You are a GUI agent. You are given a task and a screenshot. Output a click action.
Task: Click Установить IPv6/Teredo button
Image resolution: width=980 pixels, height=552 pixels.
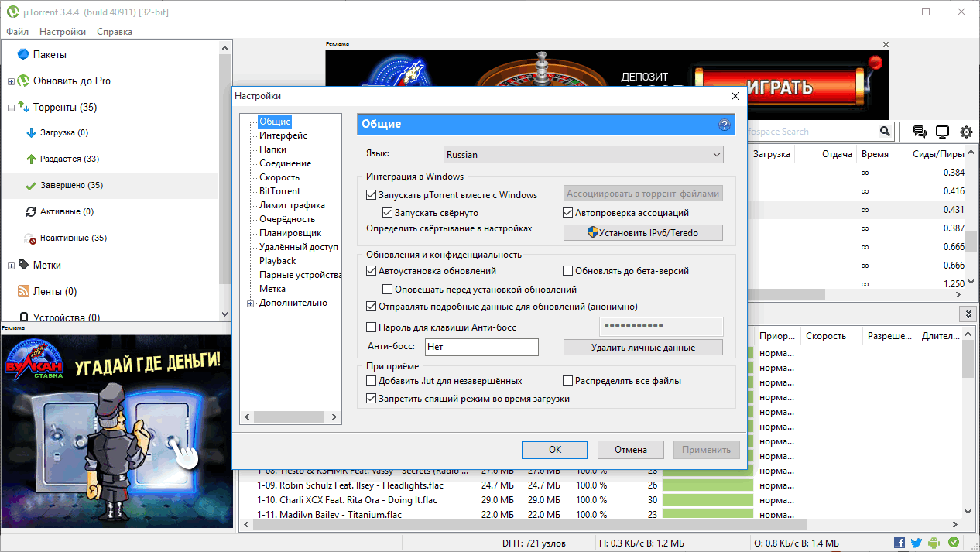[643, 232]
